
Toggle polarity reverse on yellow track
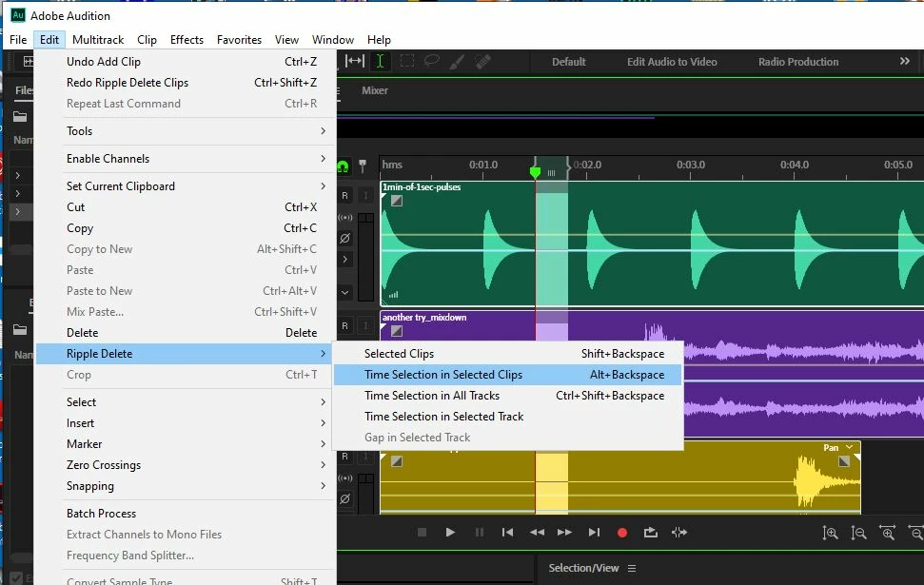click(x=344, y=499)
